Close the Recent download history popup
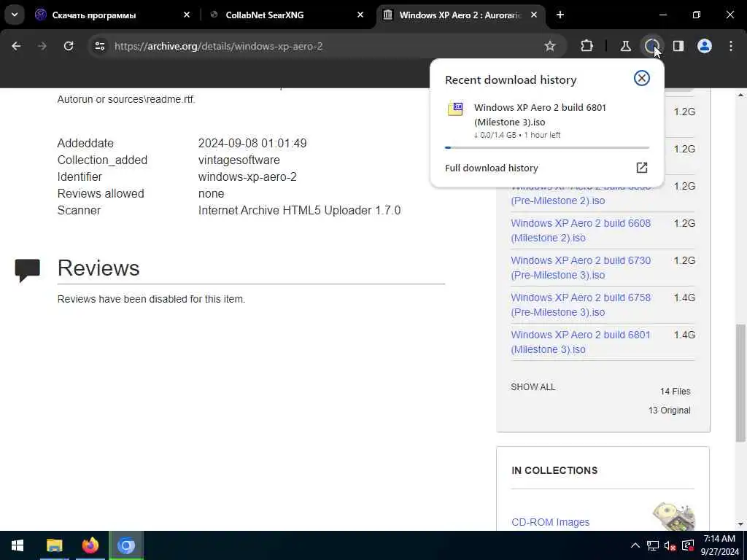Screen dimensions: 747x560 (642, 78)
